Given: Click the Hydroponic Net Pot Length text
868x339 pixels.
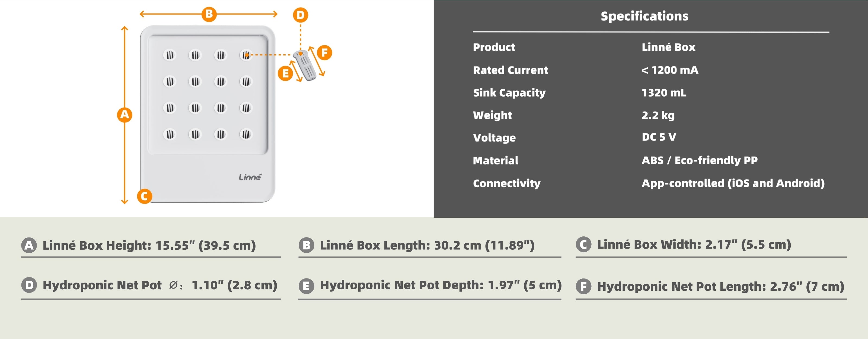Looking at the screenshot, I should point(681,286).
